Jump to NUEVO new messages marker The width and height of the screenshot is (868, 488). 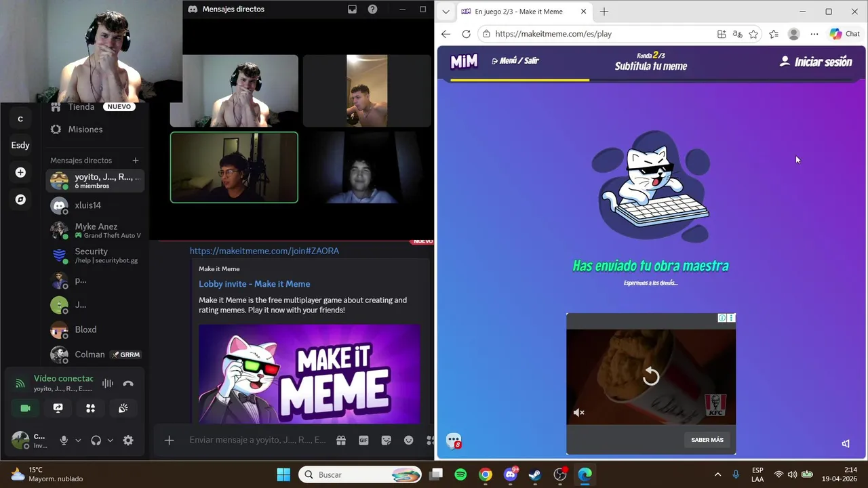tap(422, 241)
